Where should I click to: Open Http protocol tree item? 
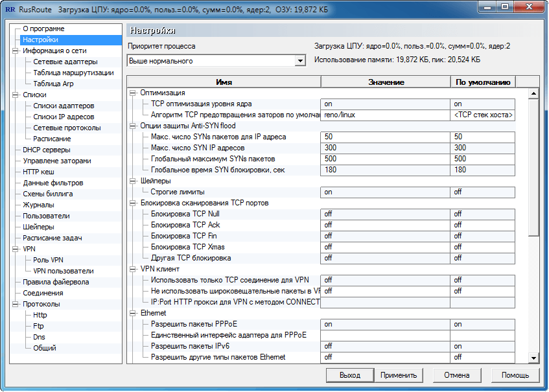pos(40,316)
